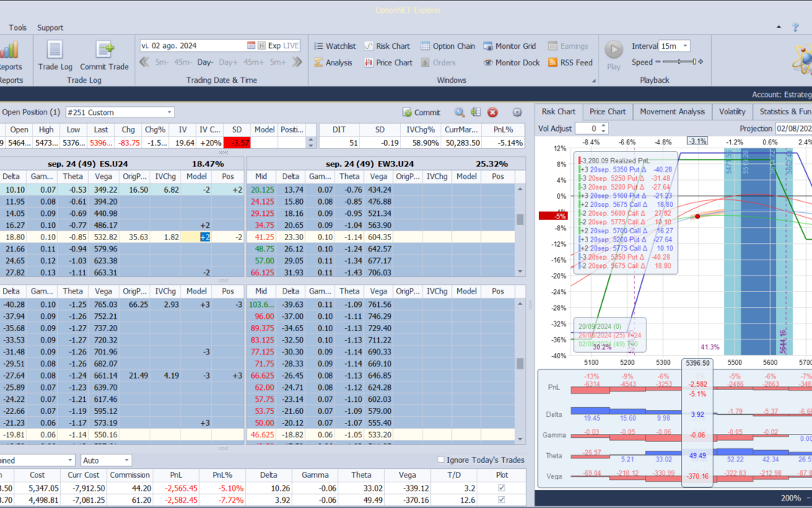812x508 pixels.
Task: Decrease Vol Adjust with the down arrow
Action: pos(603,131)
